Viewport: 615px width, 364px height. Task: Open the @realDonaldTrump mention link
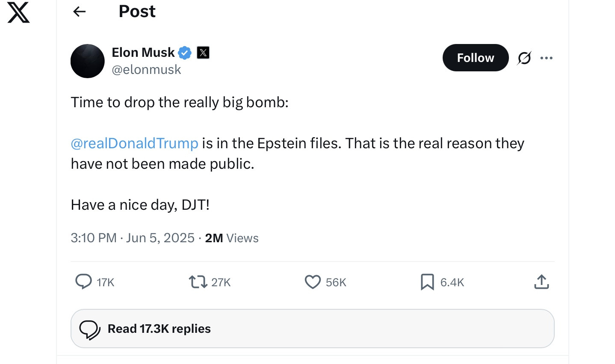pos(134,143)
